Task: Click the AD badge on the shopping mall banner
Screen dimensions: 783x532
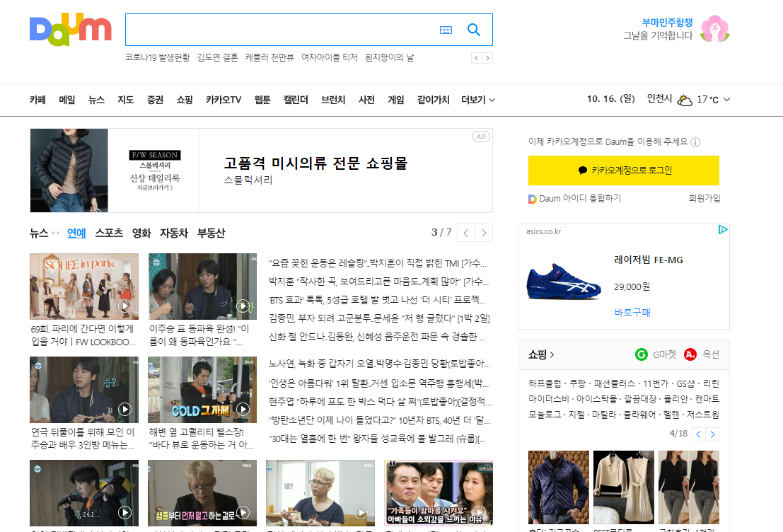Action: (x=481, y=136)
